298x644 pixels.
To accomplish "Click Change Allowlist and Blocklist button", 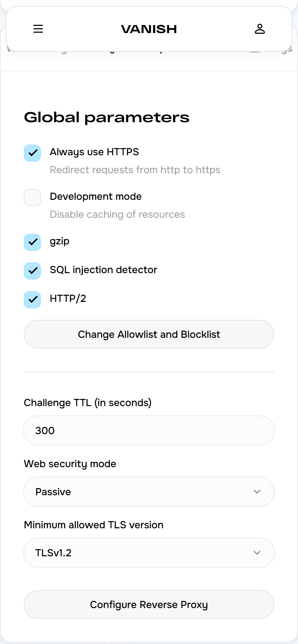I will pyautogui.click(x=149, y=334).
